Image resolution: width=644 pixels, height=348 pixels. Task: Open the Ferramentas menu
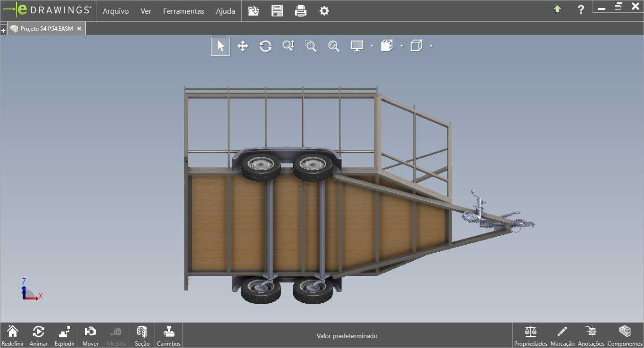(x=184, y=11)
